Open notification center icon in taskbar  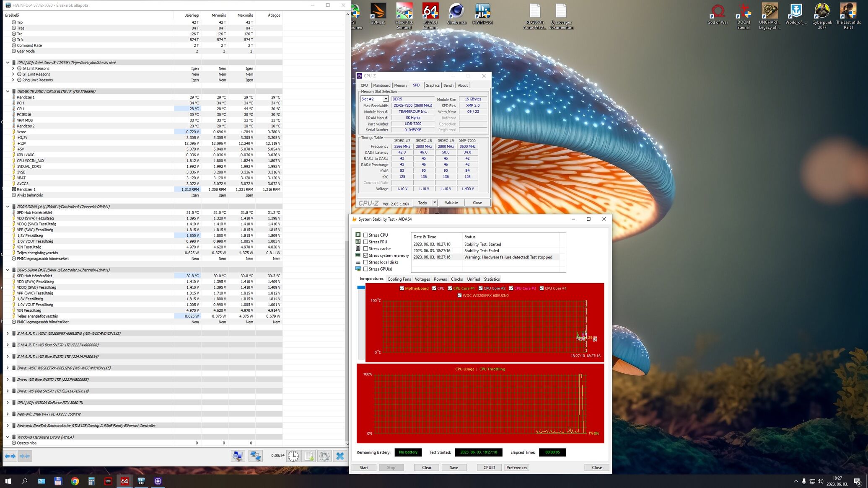coord(857,481)
